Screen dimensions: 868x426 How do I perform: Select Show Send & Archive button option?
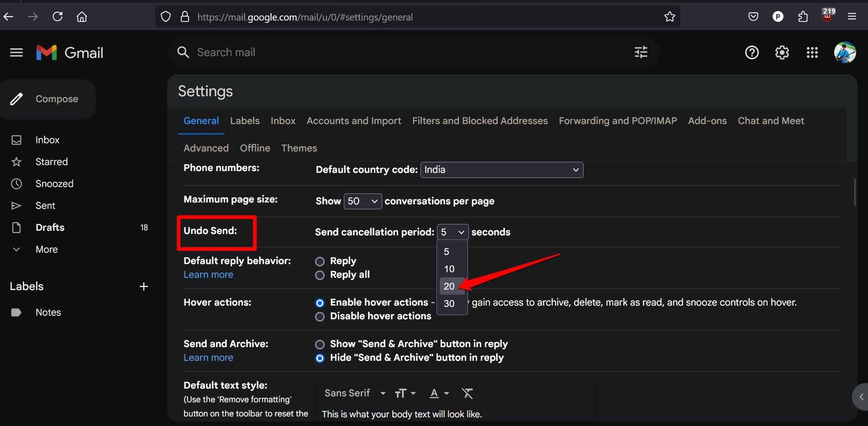point(320,344)
